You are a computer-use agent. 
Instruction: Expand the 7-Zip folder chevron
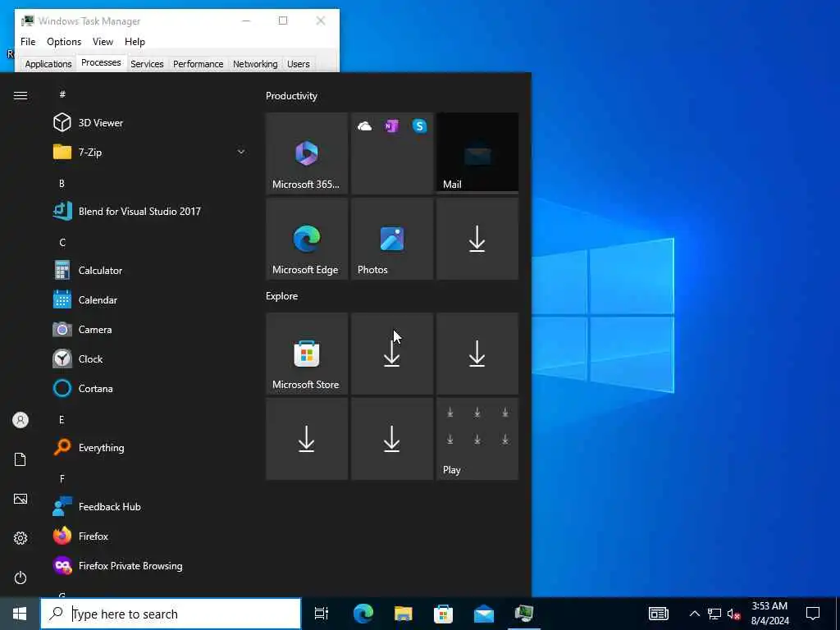point(241,152)
